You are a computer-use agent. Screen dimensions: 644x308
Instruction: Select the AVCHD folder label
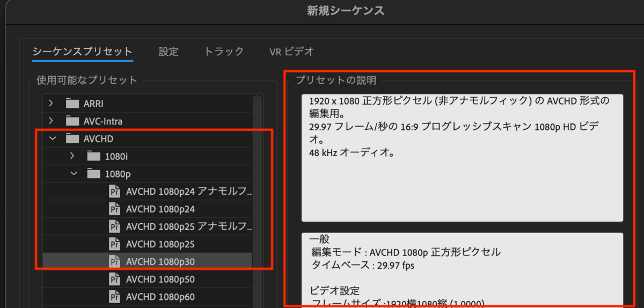(98, 138)
